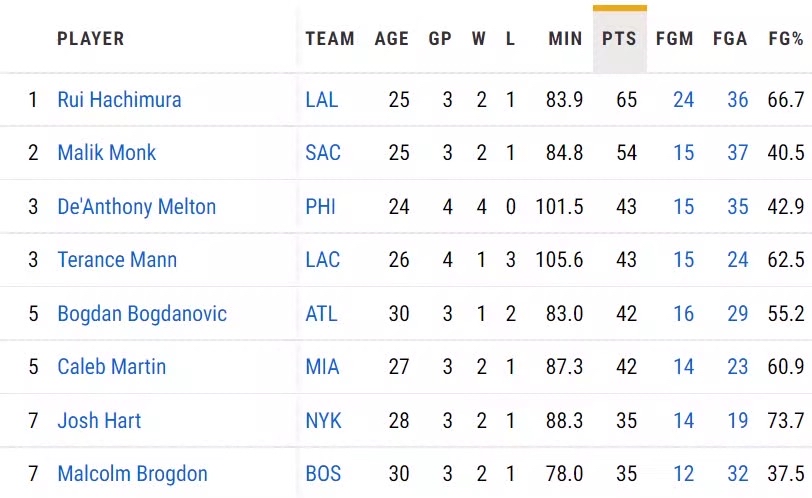This screenshot has height=498, width=812.
Task: Sort by the FG% column header
Action: [786, 39]
